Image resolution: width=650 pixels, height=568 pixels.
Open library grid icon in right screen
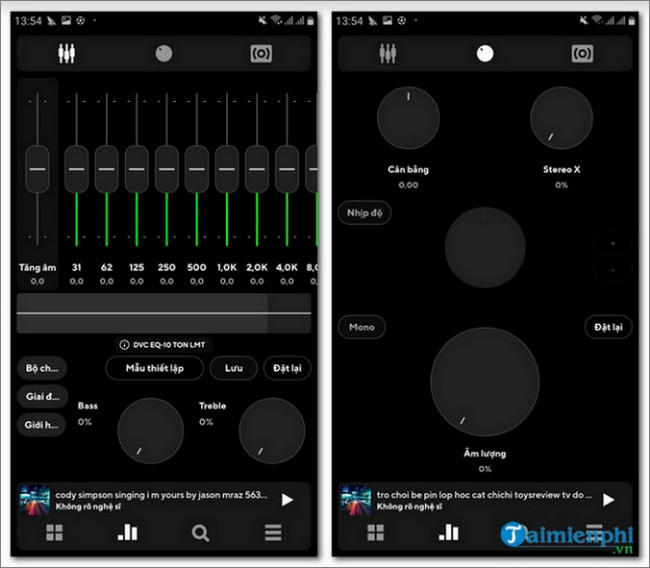(x=376, y=533)
